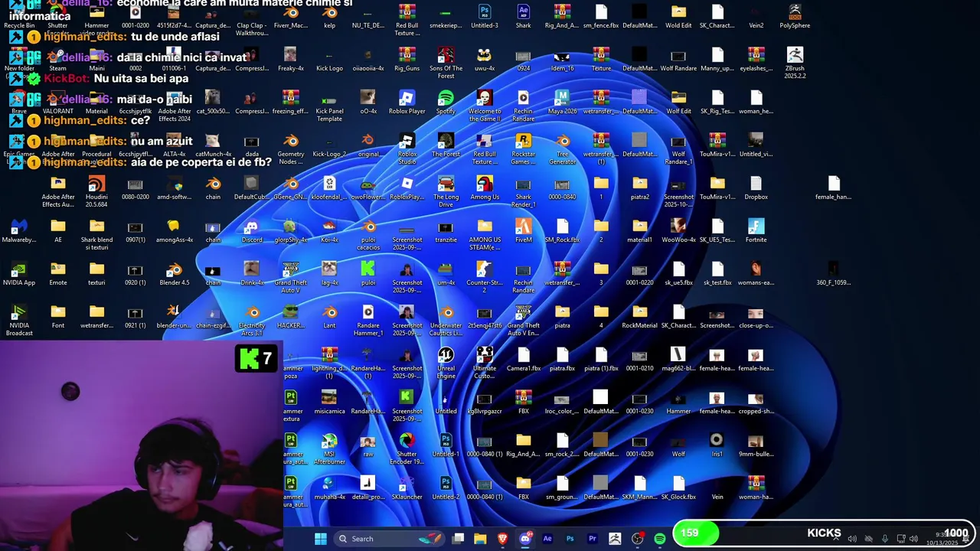Image resolution: width=980 pixels, height=551 pixels.
Task: Switch to OBS Studio in the taskbar
Action: point(637,539)
